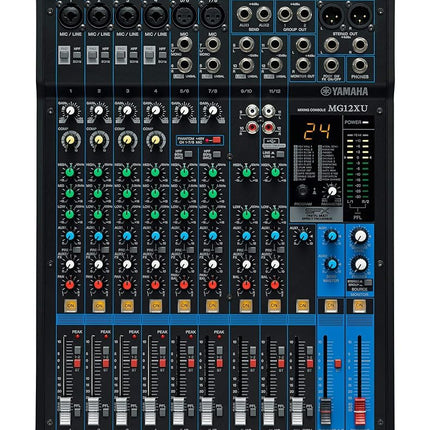Toggle the LINE/USB switch on channel 11/12

tap(280, 154)
